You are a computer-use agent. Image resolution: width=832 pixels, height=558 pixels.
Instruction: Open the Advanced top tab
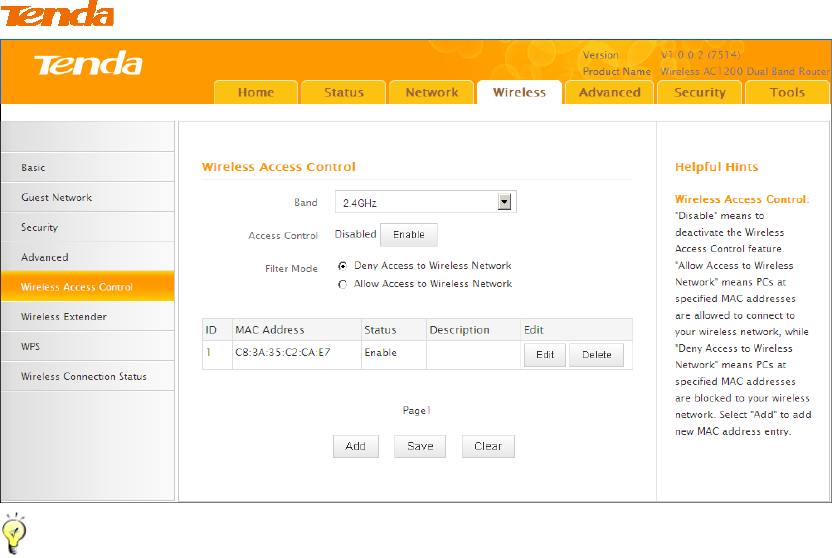609,92
